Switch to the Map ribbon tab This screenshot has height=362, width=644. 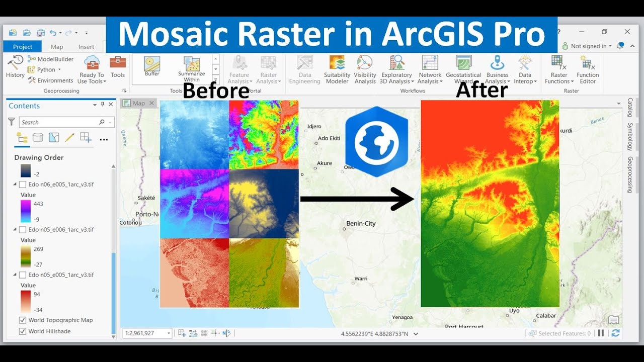point(57,47)
